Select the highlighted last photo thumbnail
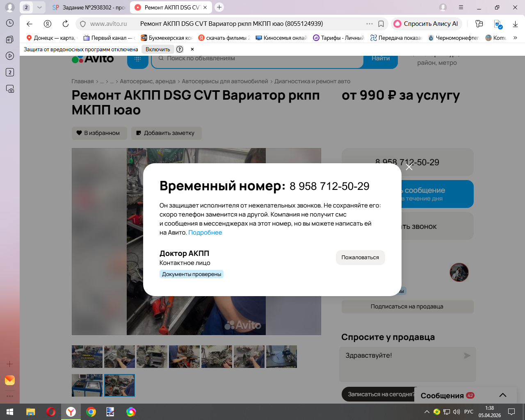Screen dimensions: 525x420 pos(119,385)
